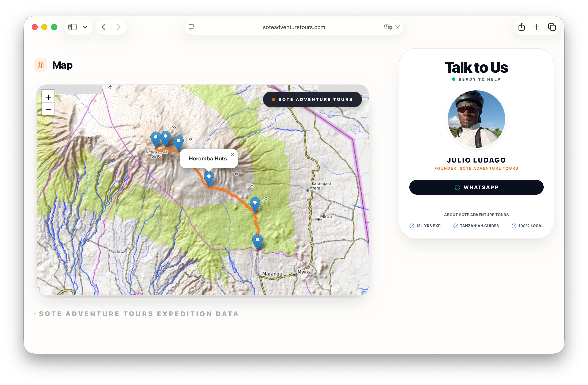
Task: Zoom in on the map
Action: pos(48,97)
